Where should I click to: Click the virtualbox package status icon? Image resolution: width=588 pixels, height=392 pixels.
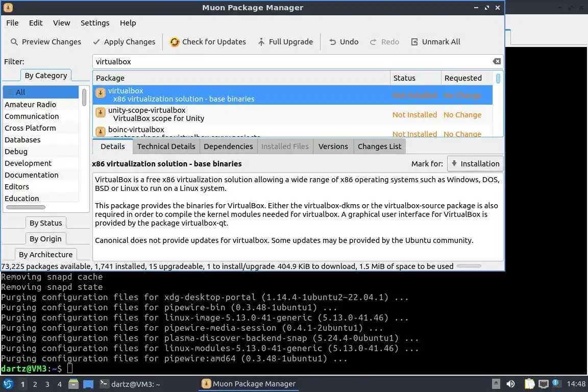[x=101, y=93]
